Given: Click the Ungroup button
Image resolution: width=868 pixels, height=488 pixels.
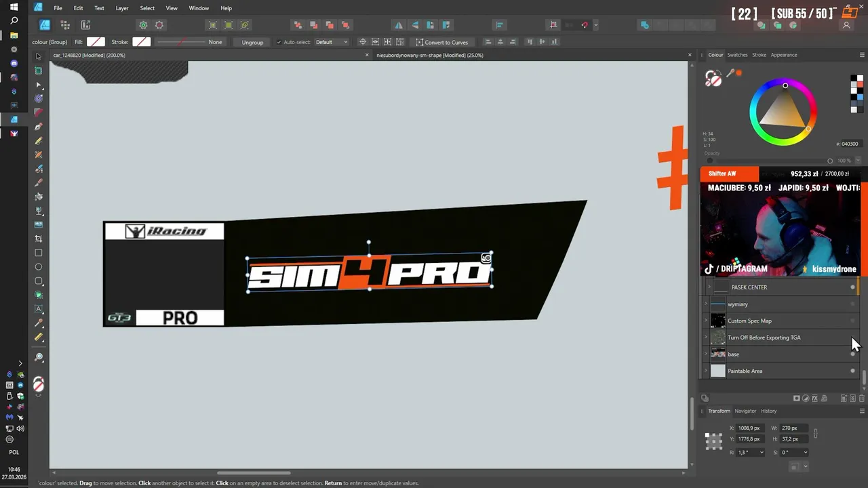Looking at the screenshot, I should [x=252, y=42].
